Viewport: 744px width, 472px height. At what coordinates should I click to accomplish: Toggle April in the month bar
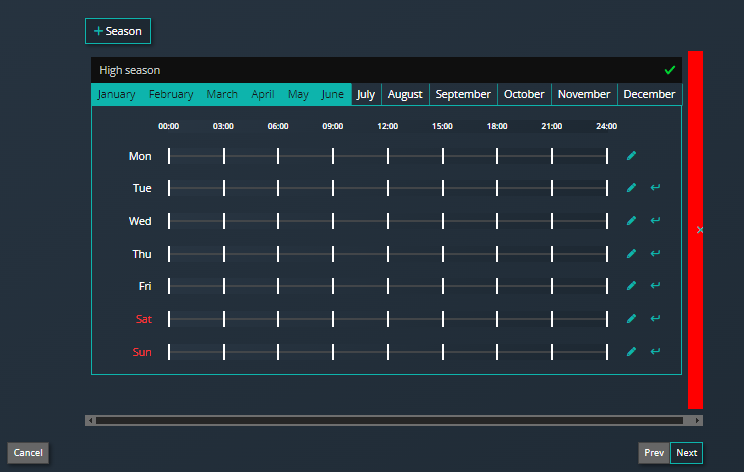[263, 94]
